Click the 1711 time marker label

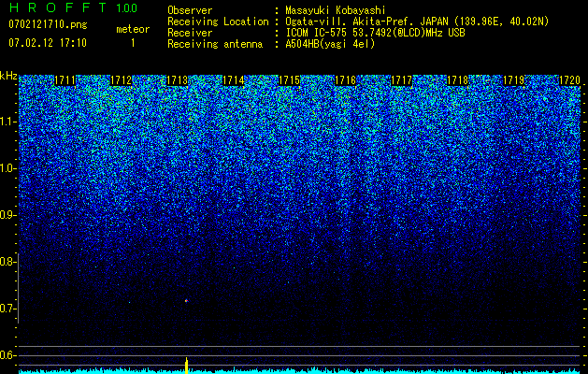coord(65,80)
